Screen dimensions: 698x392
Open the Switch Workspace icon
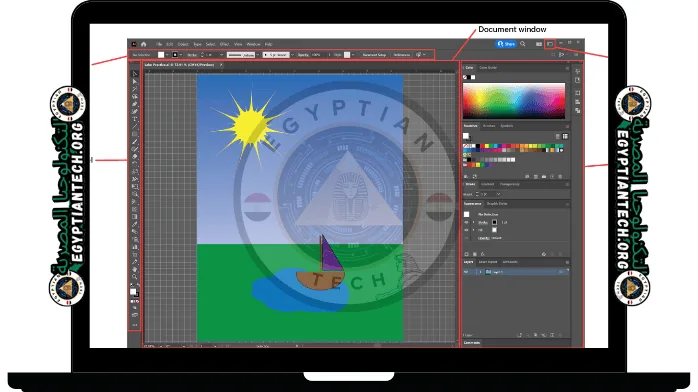550,44
